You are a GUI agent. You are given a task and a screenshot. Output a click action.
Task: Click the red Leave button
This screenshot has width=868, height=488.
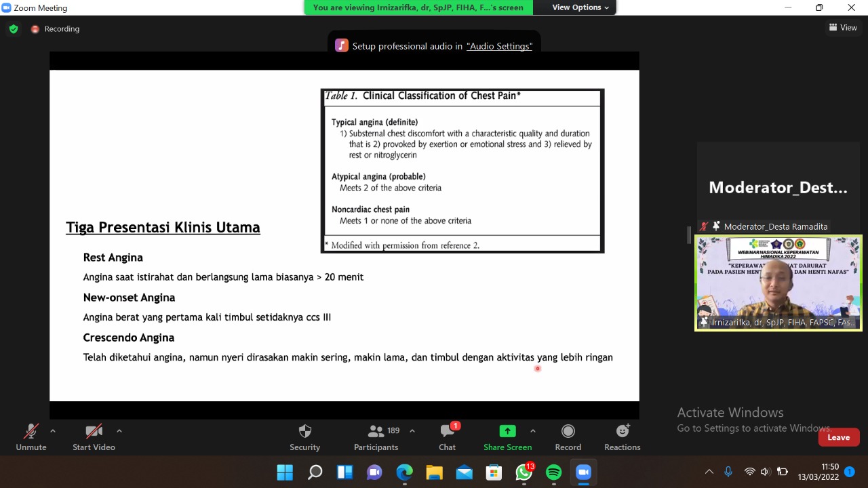(838, 437)
